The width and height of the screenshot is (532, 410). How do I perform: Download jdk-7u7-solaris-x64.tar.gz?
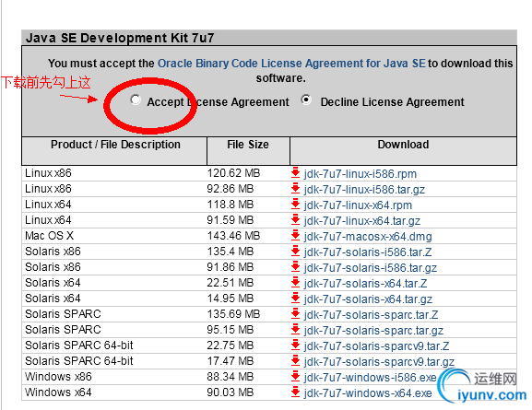point(368,299)
